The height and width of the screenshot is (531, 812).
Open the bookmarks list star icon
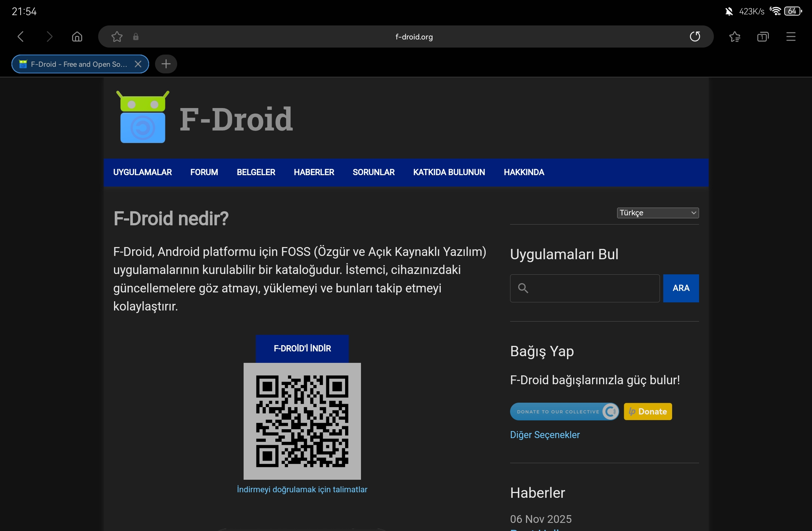tap(734, 37)
